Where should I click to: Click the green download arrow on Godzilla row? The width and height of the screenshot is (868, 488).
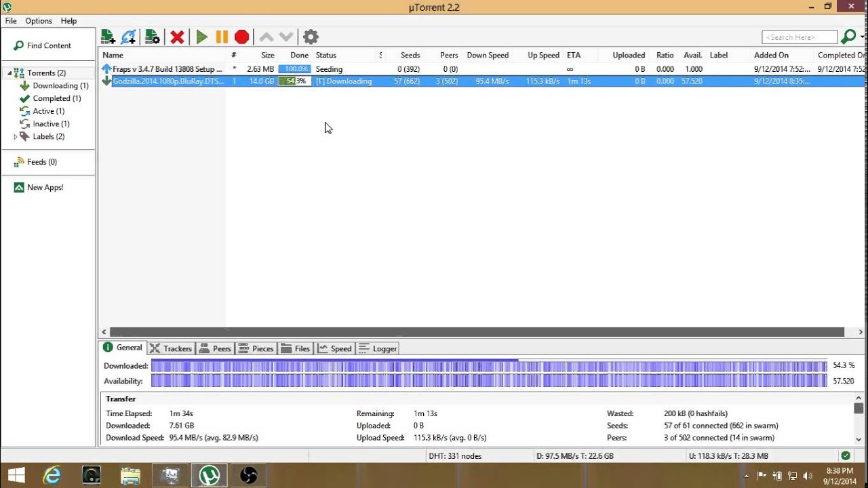(x=106, y=81)
